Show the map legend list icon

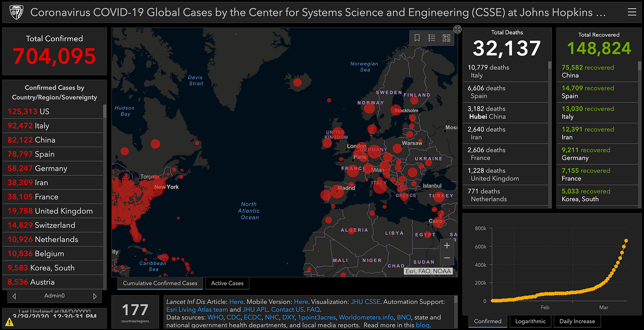tap(432, 38)
